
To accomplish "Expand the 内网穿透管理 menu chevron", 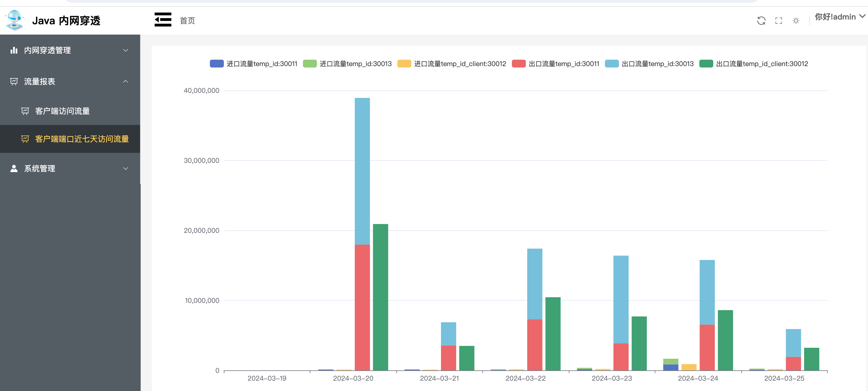I will (x=125, y=50).
